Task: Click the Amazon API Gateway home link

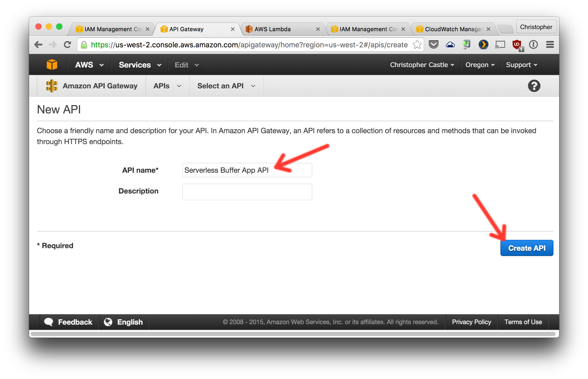Action: point(91,86)
